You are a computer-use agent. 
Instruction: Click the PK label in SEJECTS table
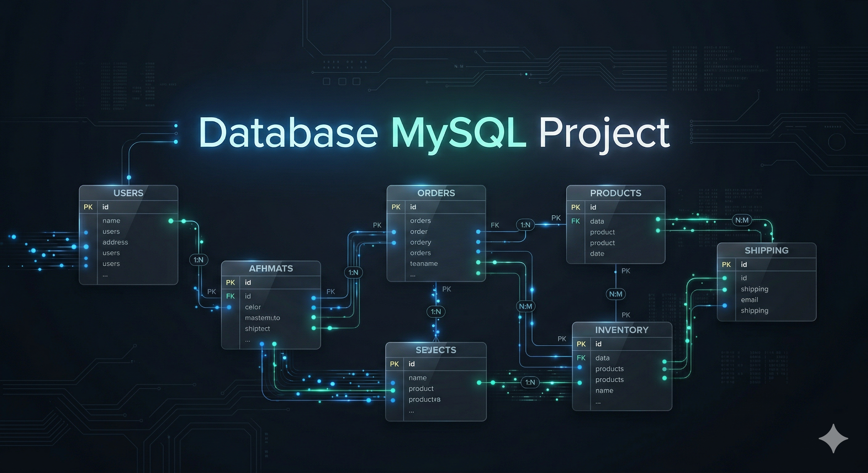point(394,364)
